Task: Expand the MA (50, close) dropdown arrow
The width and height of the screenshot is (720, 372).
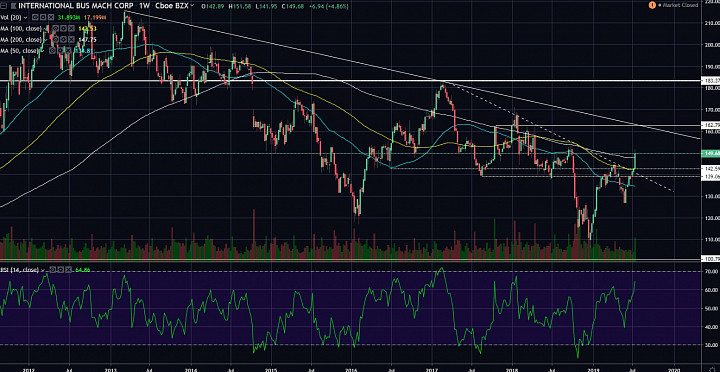Action: click(42, 51)
